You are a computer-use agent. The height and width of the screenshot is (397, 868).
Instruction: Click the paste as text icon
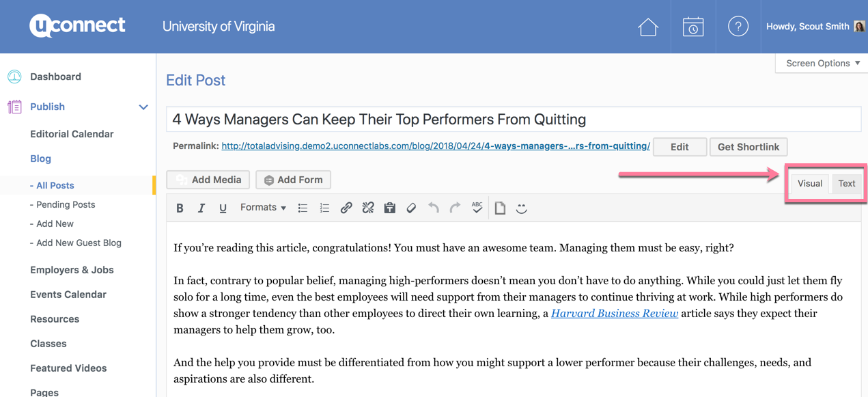click(390, 208)
